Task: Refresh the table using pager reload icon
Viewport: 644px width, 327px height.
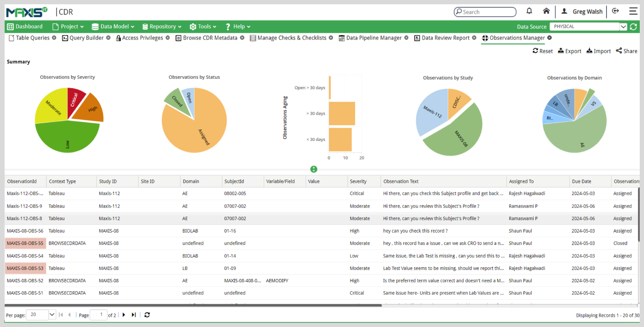Action: [x=147, y=315]
